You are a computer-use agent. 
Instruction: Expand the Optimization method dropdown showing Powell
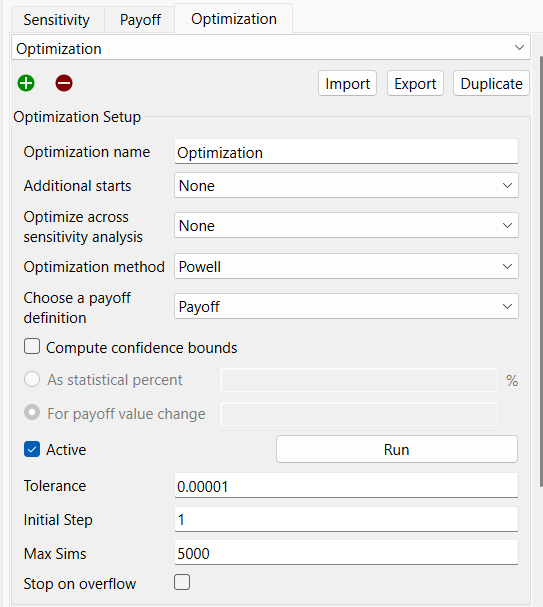(x=346, y=266)
